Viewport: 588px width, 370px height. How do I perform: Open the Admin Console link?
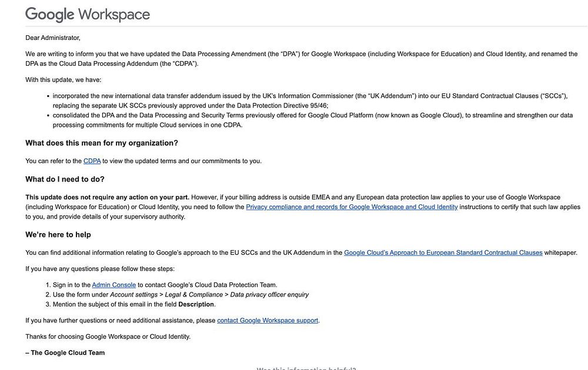(x=113, y=285)
